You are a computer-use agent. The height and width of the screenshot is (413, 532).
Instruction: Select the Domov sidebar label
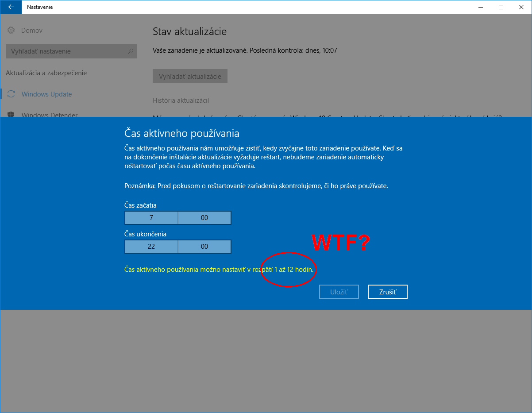[32, 31]
